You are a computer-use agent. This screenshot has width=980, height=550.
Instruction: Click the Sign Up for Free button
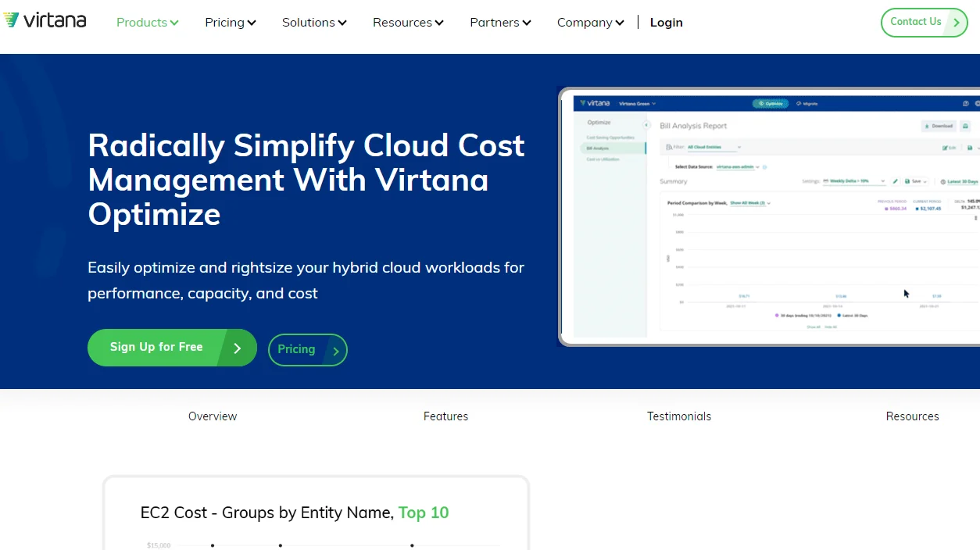(x=172, y=347)
